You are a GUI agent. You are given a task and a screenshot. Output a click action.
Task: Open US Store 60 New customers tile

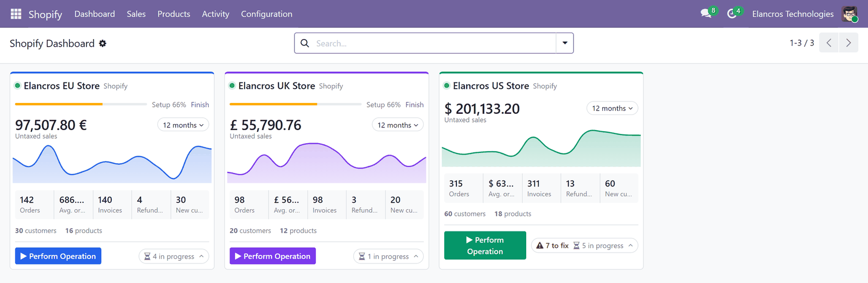620,189
